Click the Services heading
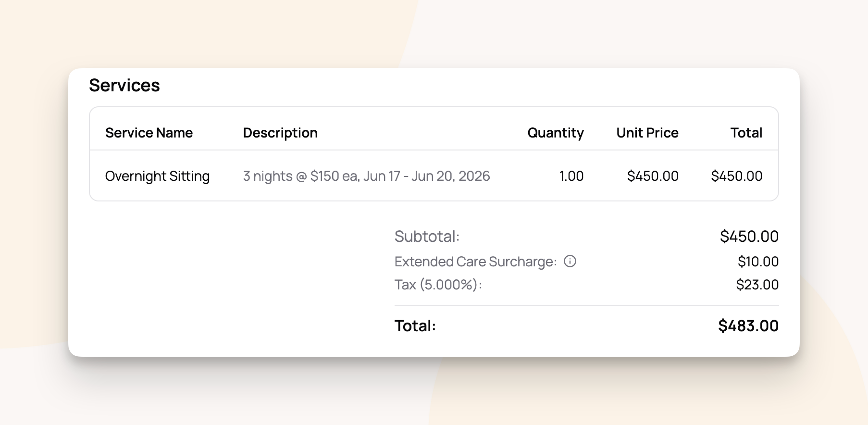Viewport: 868px width, 425px height. [x=124, y=86]
